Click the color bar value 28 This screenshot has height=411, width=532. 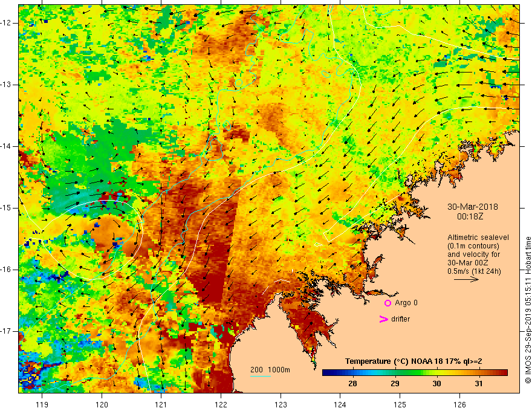coord(352,384)
